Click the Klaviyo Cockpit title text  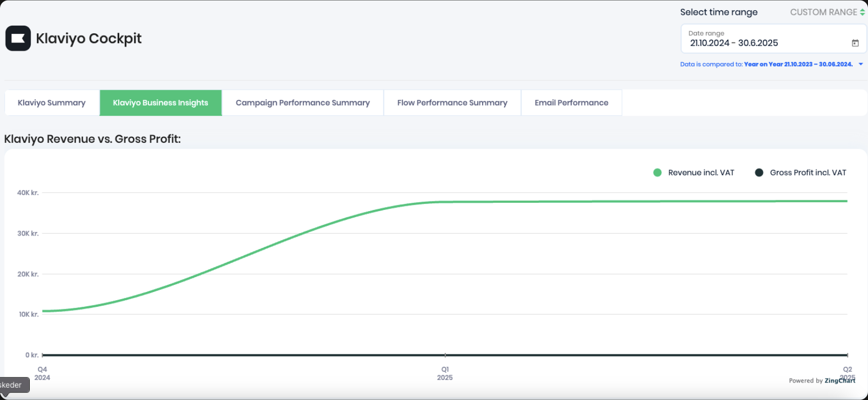point(89,38)
